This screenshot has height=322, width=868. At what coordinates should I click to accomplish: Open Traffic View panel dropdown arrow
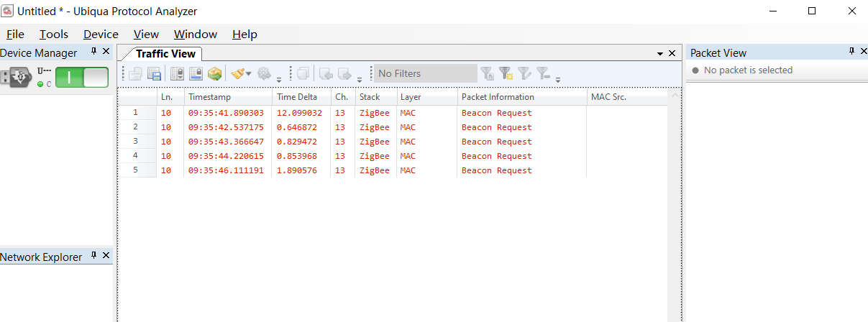click(x=660, y=54)
